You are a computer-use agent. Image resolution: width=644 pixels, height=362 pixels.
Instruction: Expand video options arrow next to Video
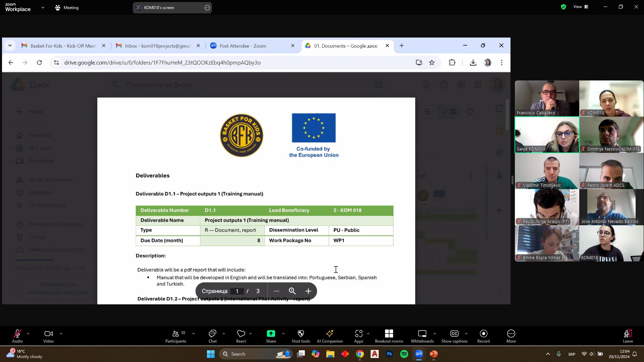click(x=61, y=334)
